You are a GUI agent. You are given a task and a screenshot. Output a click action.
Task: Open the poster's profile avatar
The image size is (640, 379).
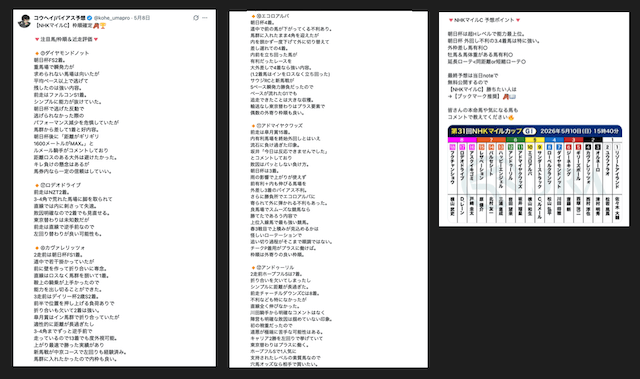point(24,21)
